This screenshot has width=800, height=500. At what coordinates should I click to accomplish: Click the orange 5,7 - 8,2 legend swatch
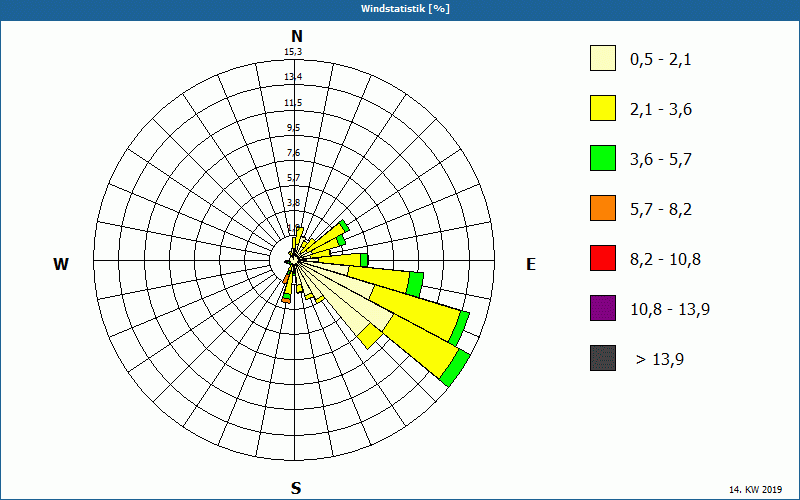click(x=603, y=208)
